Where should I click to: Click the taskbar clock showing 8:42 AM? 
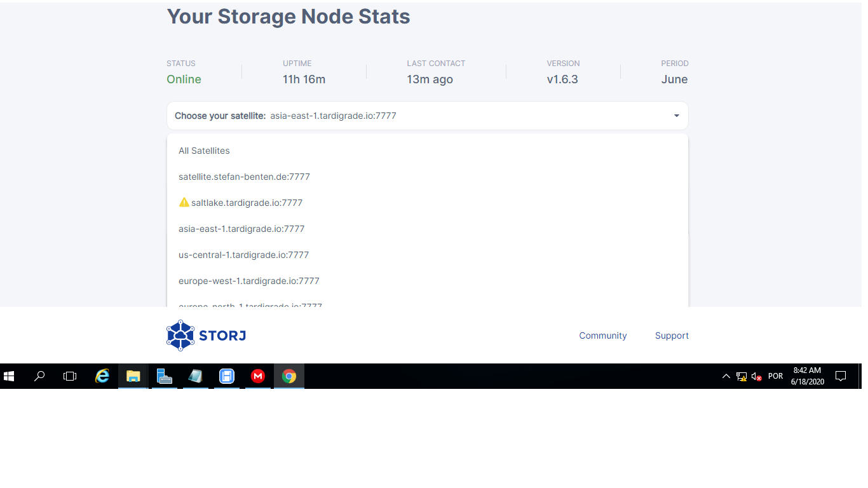(x=807, y=376)
